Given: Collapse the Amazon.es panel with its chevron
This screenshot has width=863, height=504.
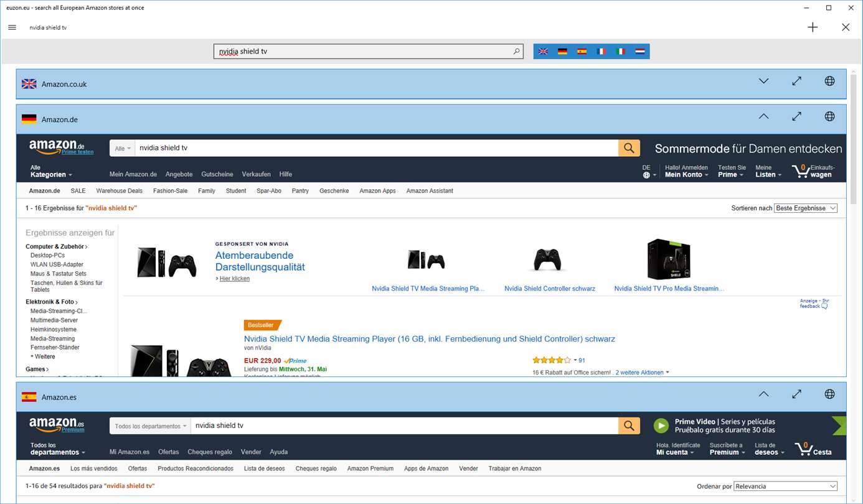Looking at the screenshot, I should [764, 394].
